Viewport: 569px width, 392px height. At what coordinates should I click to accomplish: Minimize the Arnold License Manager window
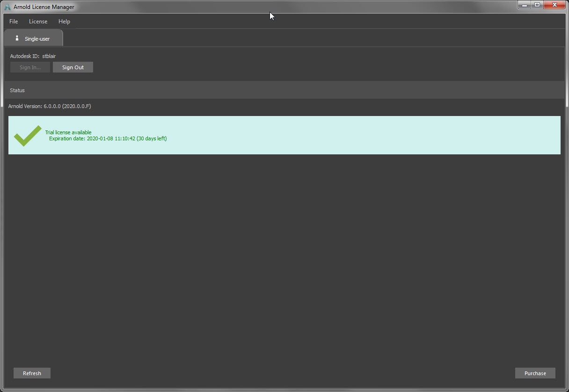click(x=525, y=5)
